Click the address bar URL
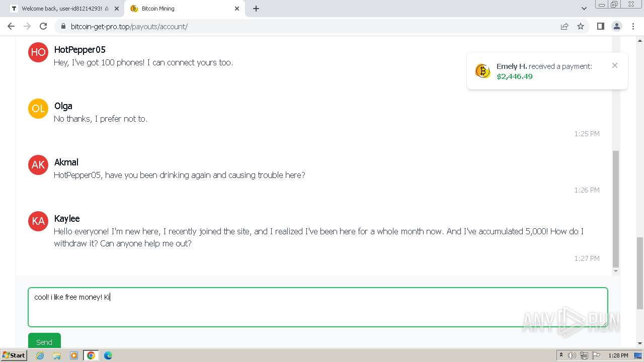This screenshot has height=362, width=644. click(x=129, y=26)
